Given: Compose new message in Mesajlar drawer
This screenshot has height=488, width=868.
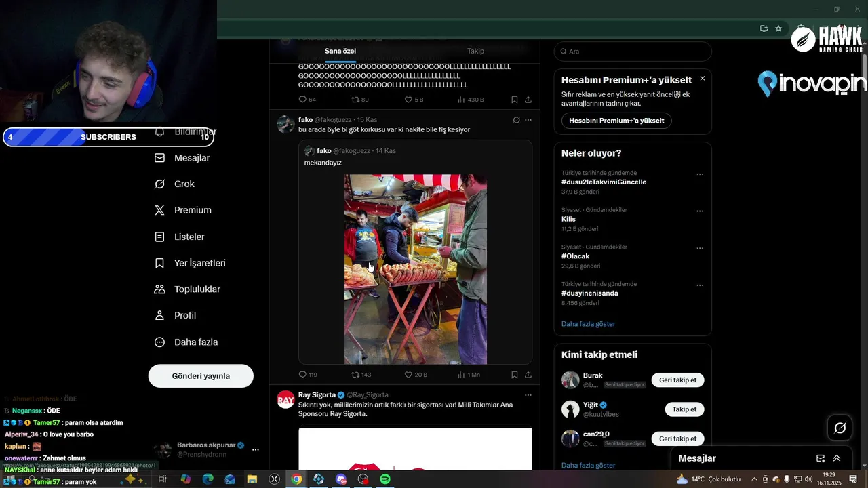Looking at the screenshot, I should click(821, 458).
